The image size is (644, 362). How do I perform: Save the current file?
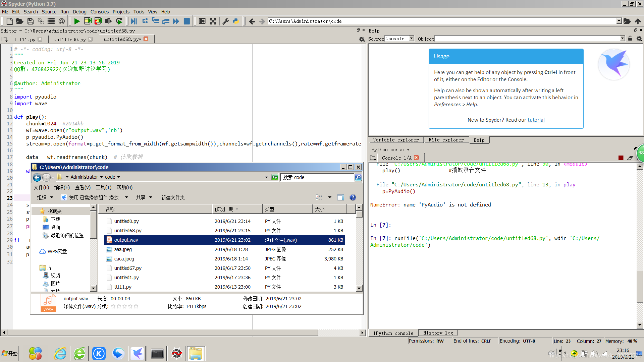click(x=30, y=21)
